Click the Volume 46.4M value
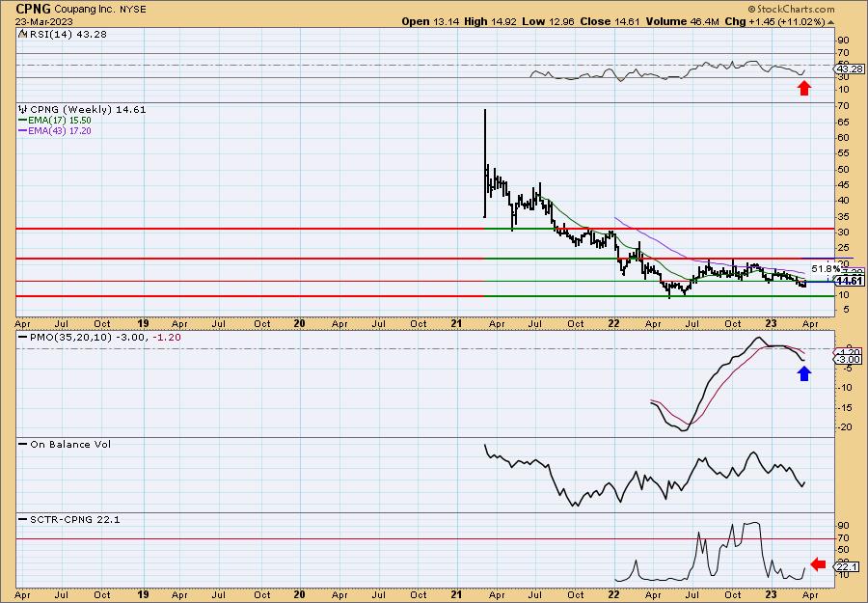The image size is (868, 603). (682, 21)
